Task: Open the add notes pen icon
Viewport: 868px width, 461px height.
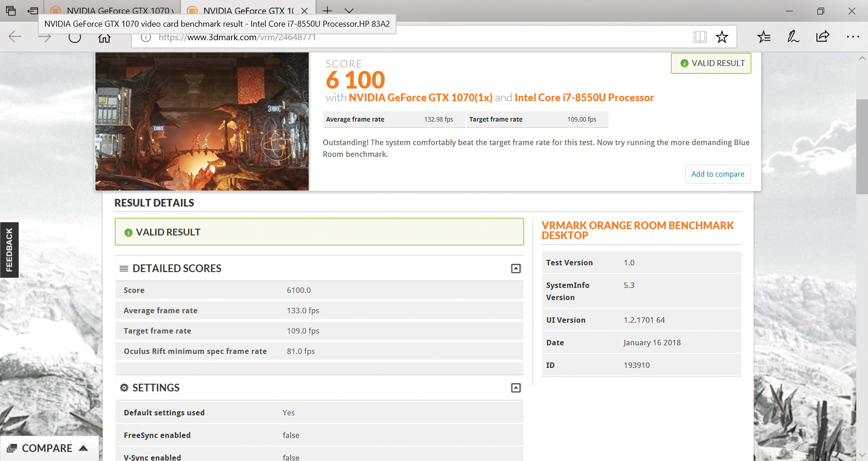Action: tap(793, 37)
